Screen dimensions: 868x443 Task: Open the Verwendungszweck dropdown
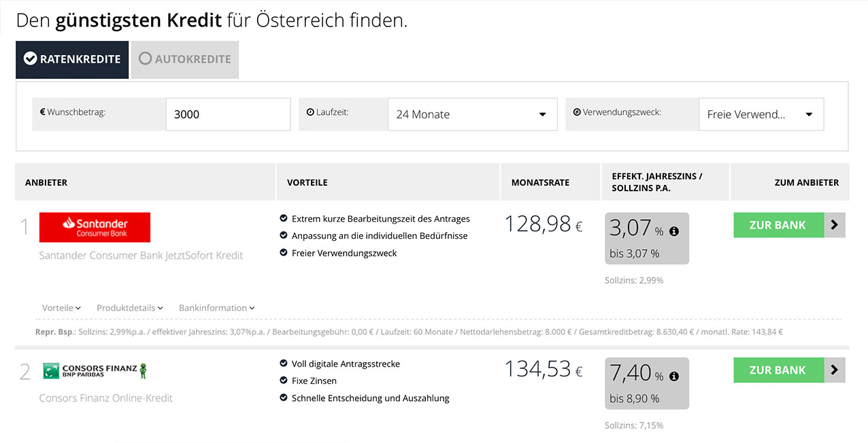click(761, 114)
